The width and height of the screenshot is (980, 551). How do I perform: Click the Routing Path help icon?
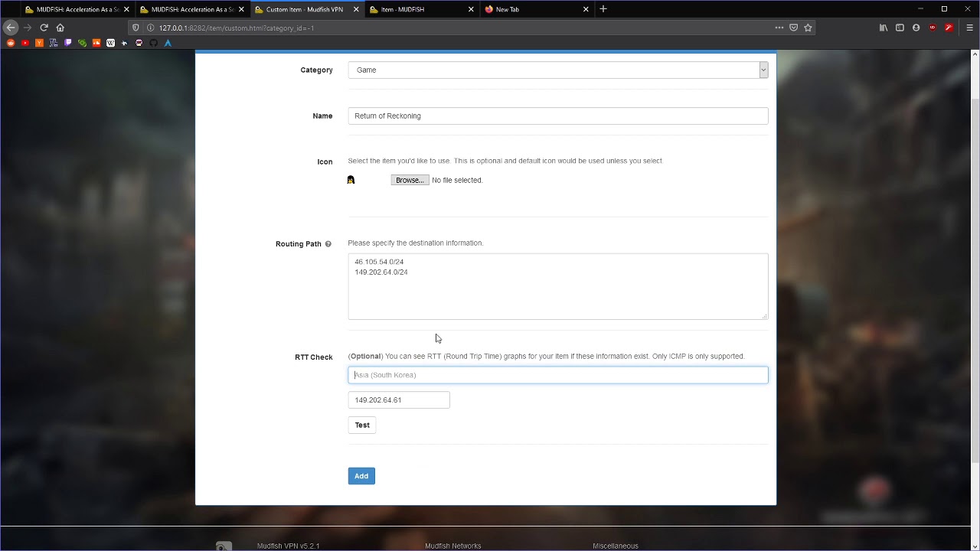(328, 244)
